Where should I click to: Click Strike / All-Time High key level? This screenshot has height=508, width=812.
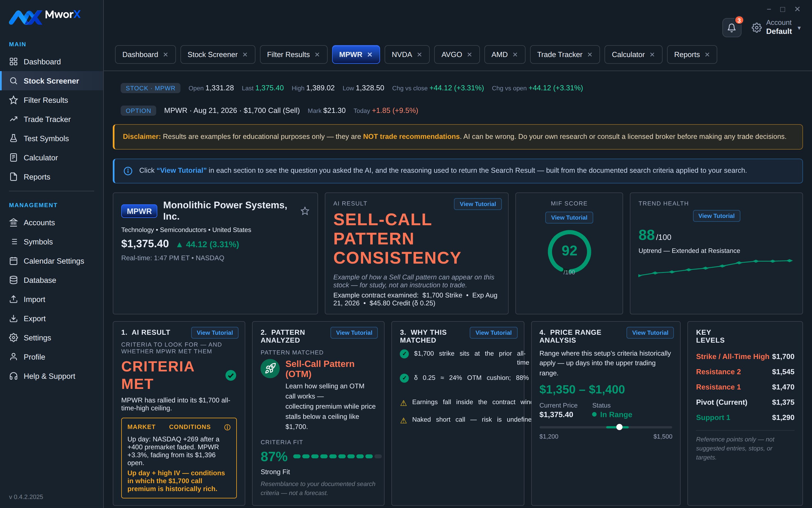click(x=745, y=356)
